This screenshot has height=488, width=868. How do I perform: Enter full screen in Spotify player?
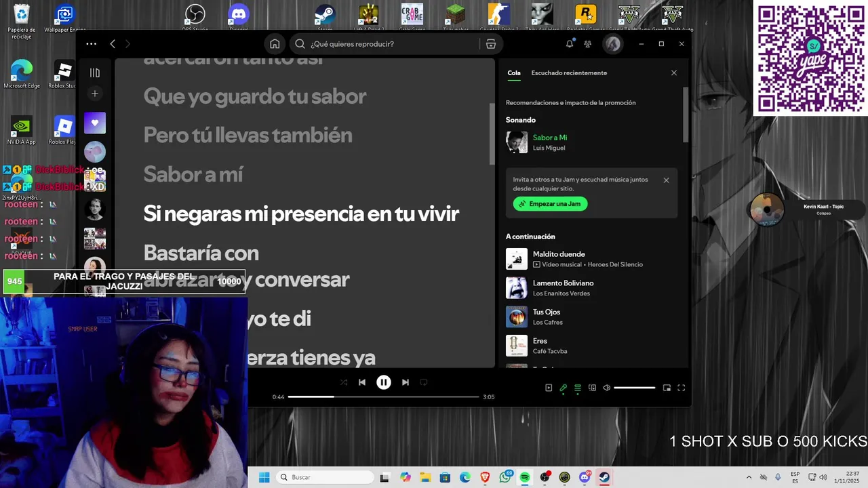[x=682, y=388]
